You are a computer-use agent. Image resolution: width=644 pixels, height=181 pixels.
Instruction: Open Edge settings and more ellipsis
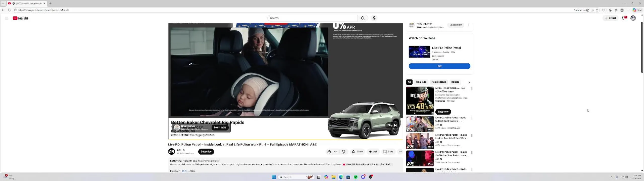coord(628,10)
